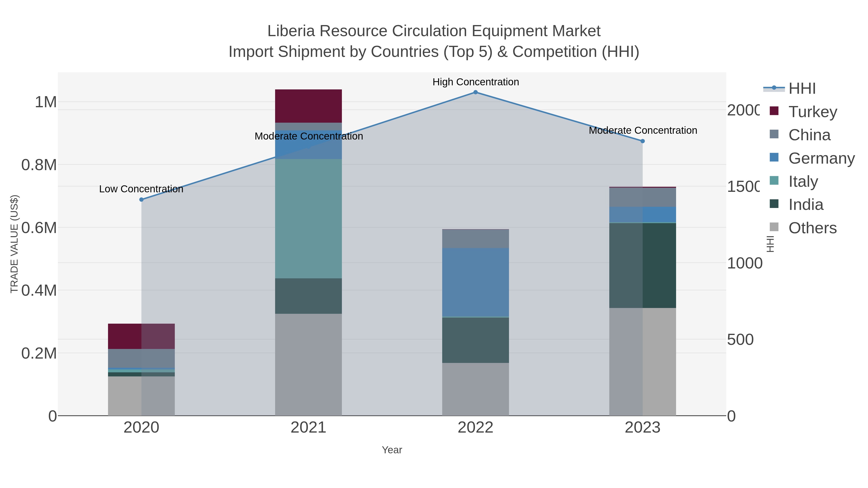Click the chart title 'Liberia Resource Circulation Equipment Market'
The width and height of the screenshot is (868, 488).
coord(434,31)
